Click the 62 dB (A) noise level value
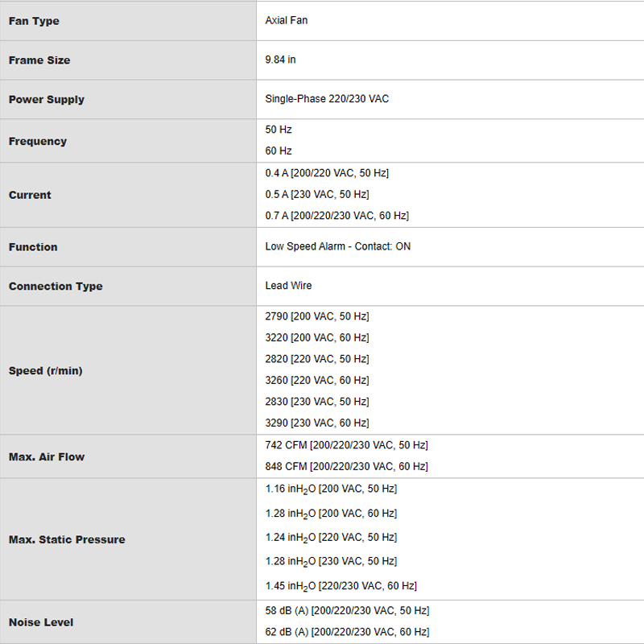The height and width of the screenshot is (644, 644). 347,632
